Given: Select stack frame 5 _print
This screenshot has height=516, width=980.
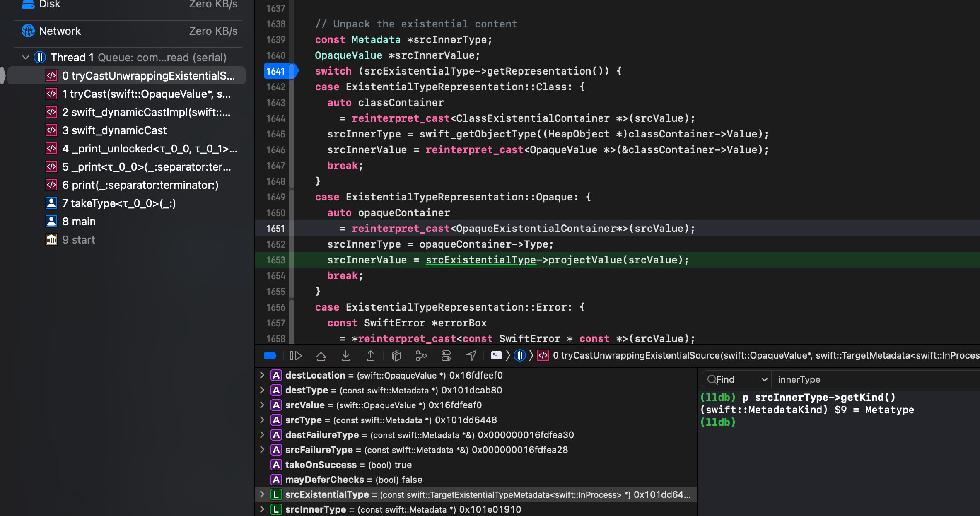Looking at the screenshot, I should pos(127,167).
